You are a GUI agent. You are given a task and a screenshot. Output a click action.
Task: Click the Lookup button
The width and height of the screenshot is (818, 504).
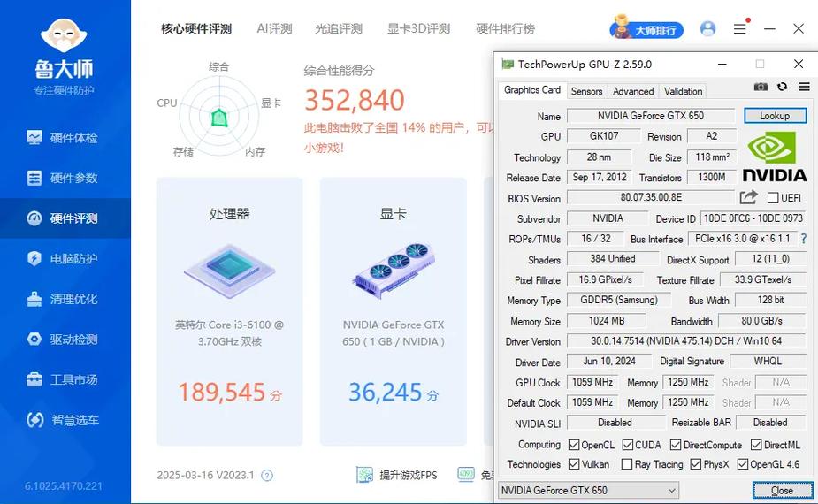[x=775, y=116]
